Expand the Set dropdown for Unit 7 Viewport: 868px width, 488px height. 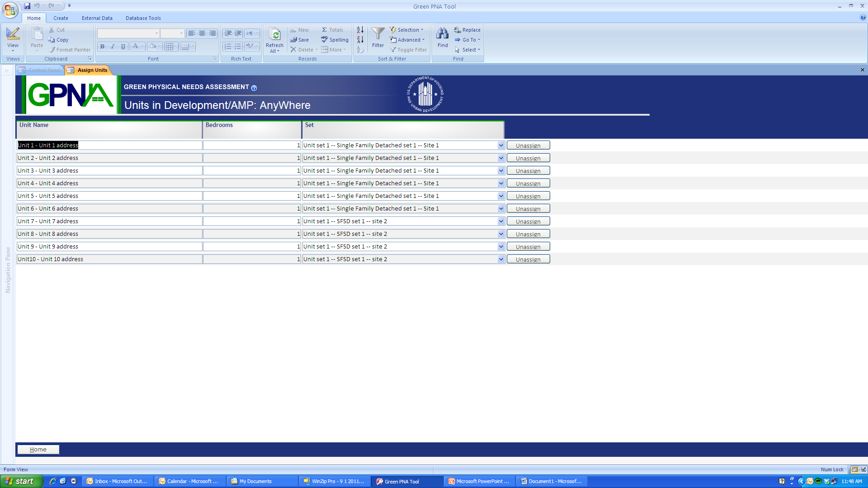[501, 221]
